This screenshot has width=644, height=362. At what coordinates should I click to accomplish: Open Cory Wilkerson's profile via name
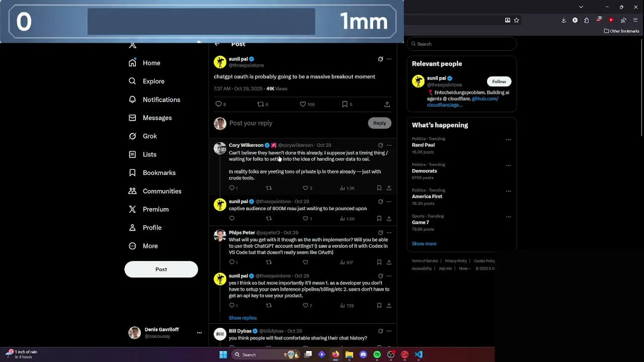click(x=246, y=145)
